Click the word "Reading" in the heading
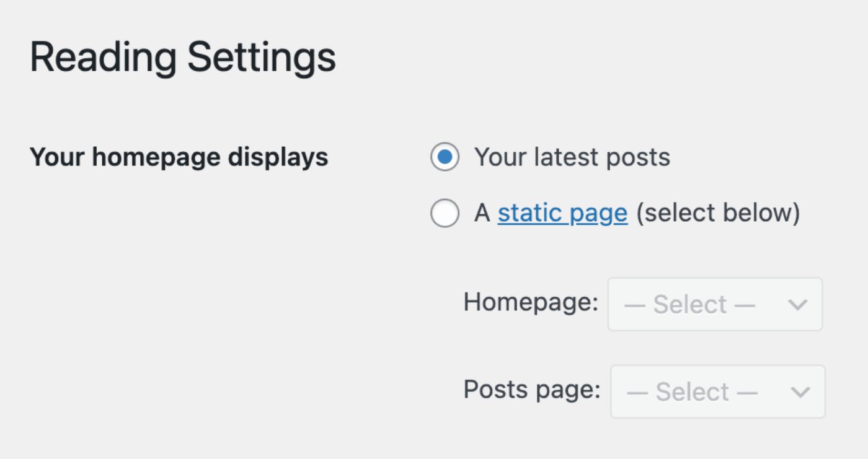868x459 pixels. point(103,58)
